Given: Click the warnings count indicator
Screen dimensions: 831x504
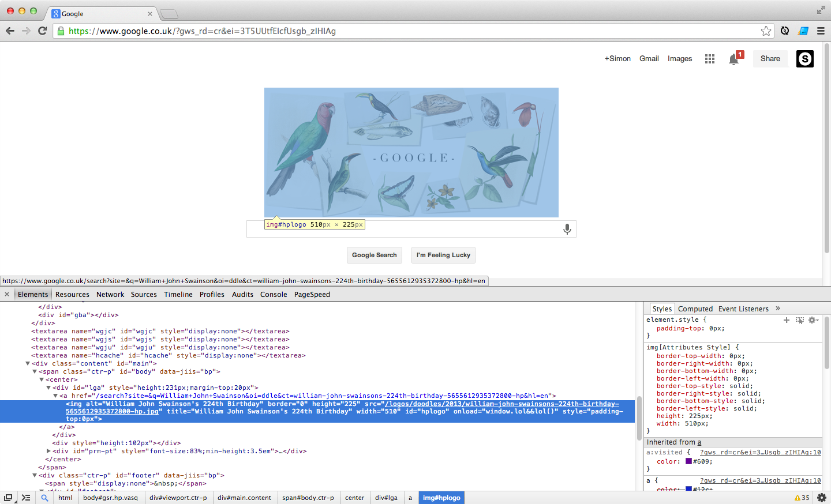Looking at the screenshot, I should 802,498.
